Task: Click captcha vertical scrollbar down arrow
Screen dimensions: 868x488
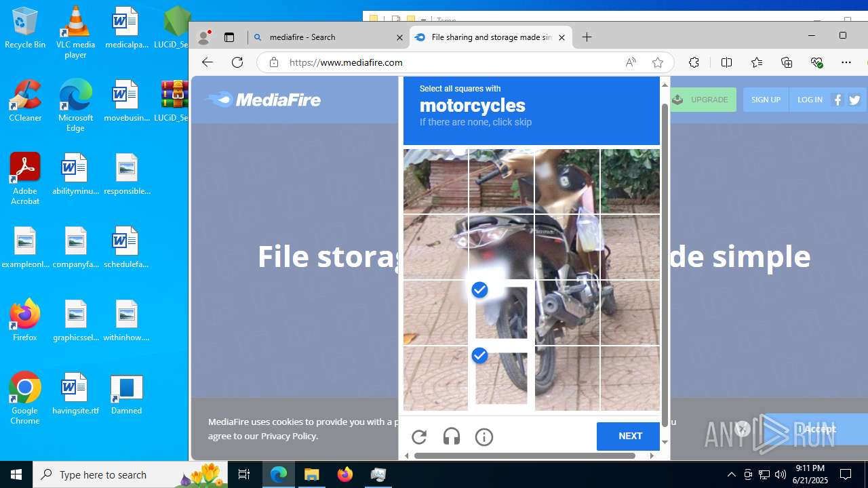Action: tap(665, 443)
